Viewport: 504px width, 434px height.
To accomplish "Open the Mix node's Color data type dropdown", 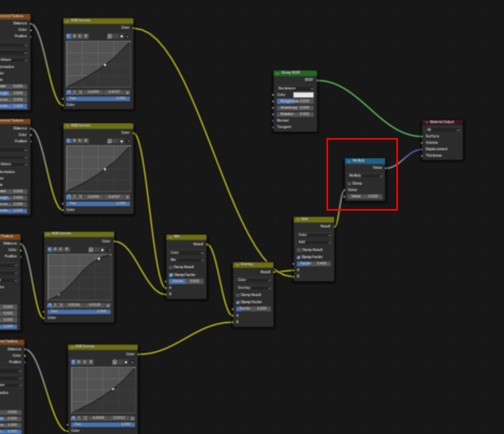I will point(187,253).
